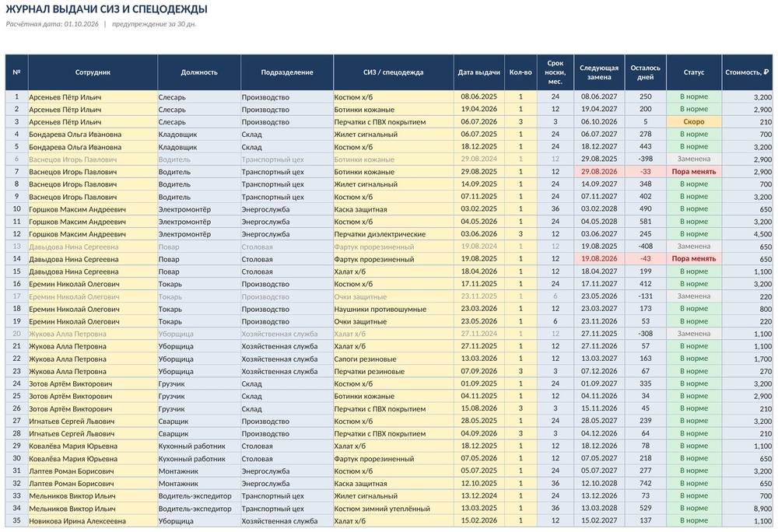Select employee 'Арсеньев Пётр Ильич' in row 1
778x532 pixels.
(93, 97)
